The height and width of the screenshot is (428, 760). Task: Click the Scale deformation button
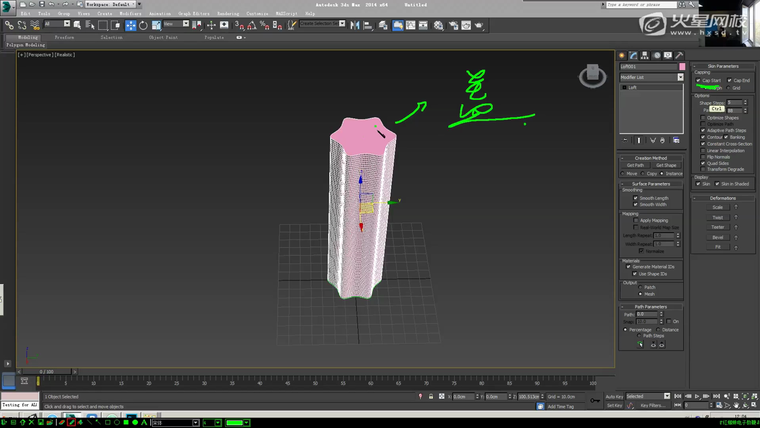point(717,207)
